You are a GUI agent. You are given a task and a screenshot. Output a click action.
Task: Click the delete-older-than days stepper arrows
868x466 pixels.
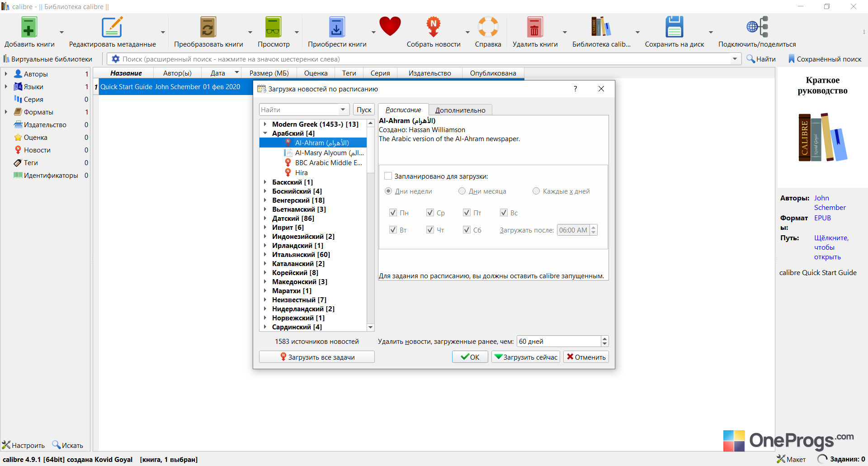pos(604,341)
